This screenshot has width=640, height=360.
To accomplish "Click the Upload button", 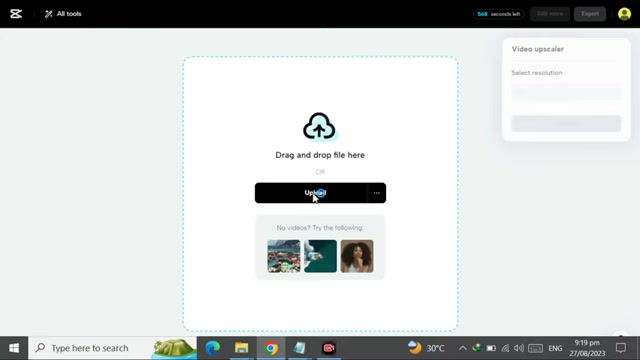I will (311, 193).
